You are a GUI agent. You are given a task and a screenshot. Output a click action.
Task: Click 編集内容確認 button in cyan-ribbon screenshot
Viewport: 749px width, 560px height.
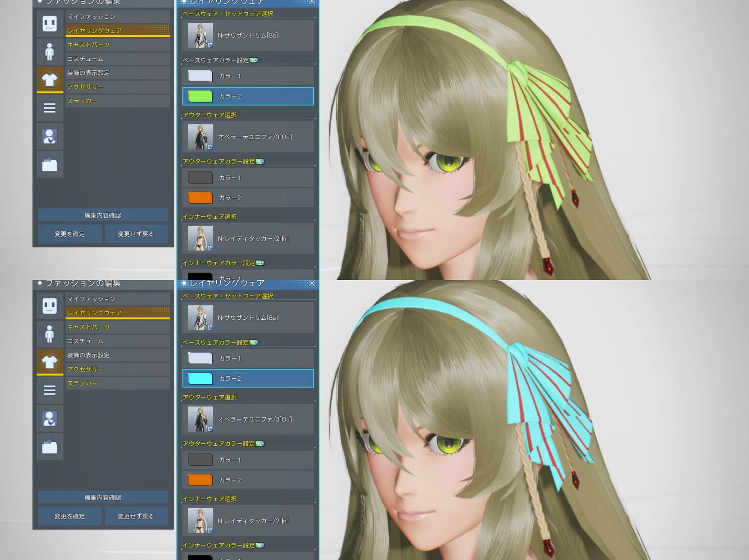tap(103, 497)
